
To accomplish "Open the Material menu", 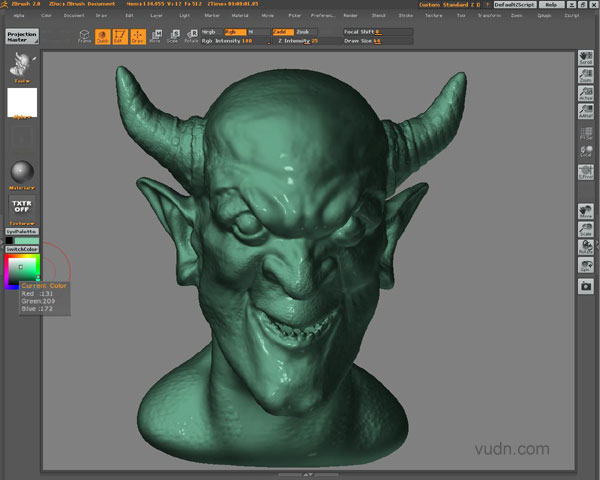I will click(240, 16).
